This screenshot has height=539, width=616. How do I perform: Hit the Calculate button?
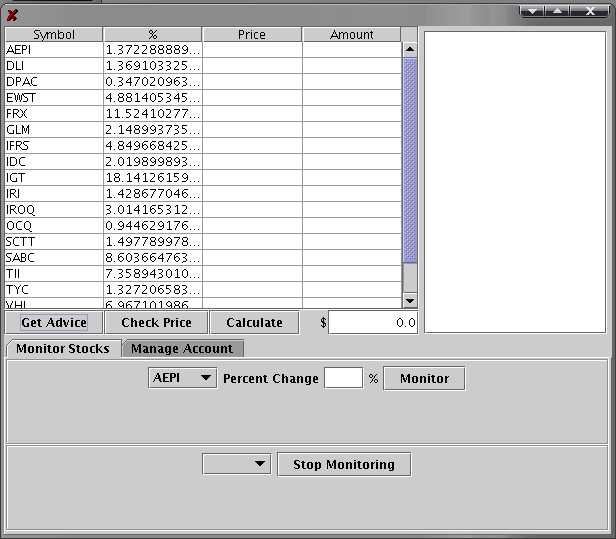(x=254, y=322)
